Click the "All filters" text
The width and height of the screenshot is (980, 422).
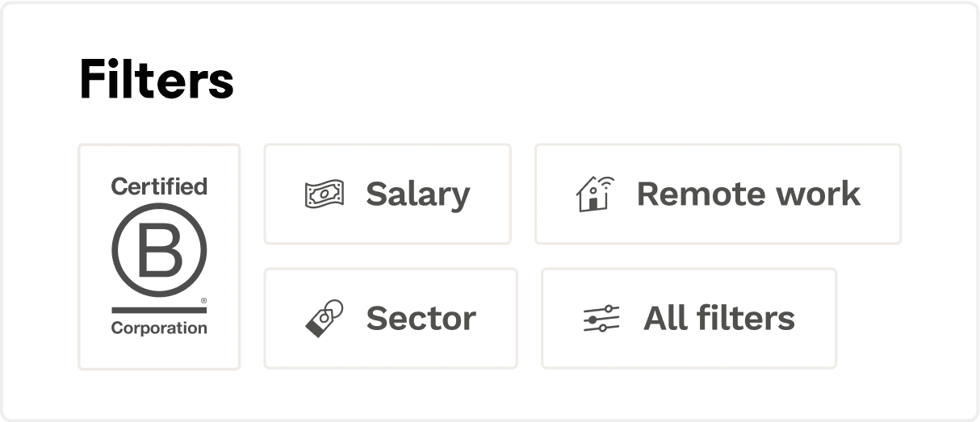coord(718,318)
